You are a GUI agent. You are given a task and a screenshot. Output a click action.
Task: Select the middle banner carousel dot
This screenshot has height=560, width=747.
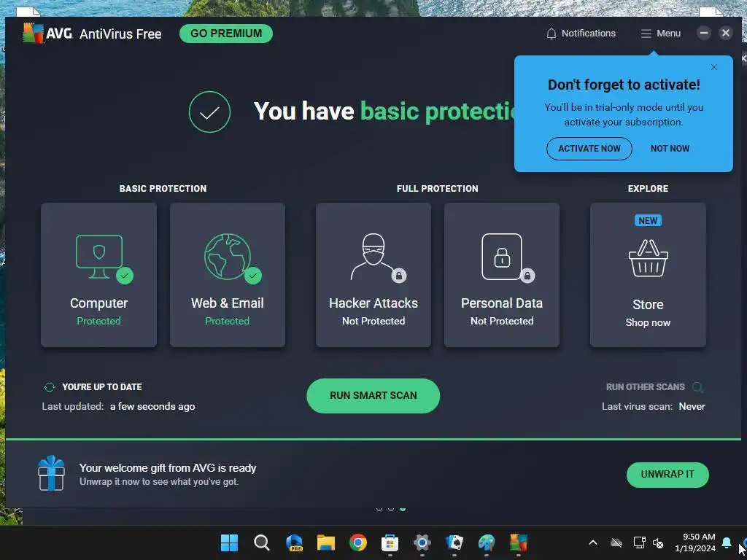point(391,508)
